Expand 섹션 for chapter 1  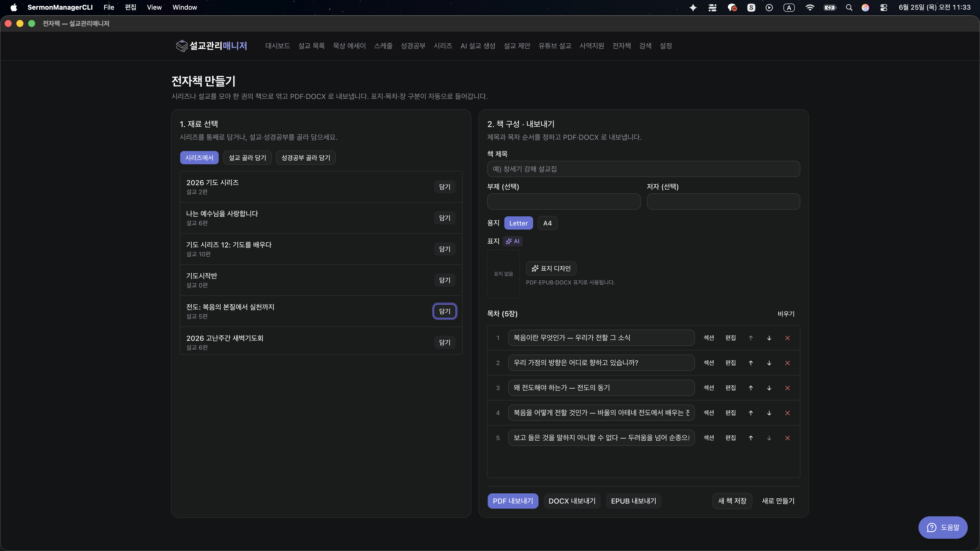[x=708, y=338]
